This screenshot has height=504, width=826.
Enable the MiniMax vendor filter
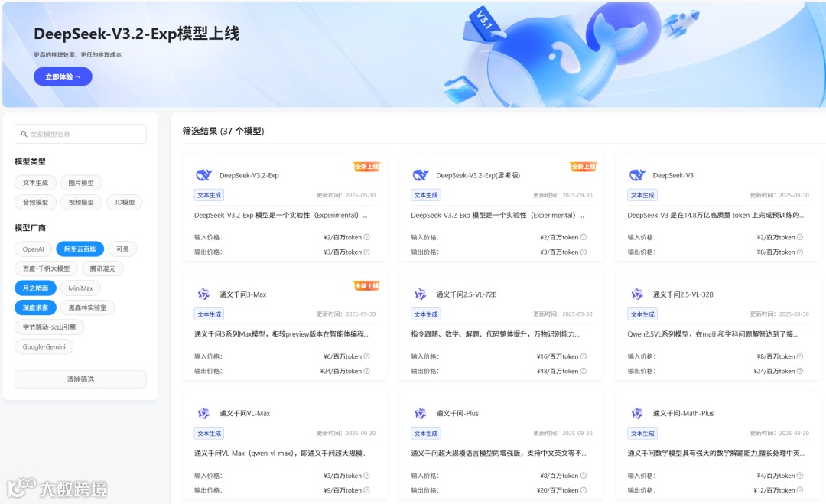tap(80, 288)
